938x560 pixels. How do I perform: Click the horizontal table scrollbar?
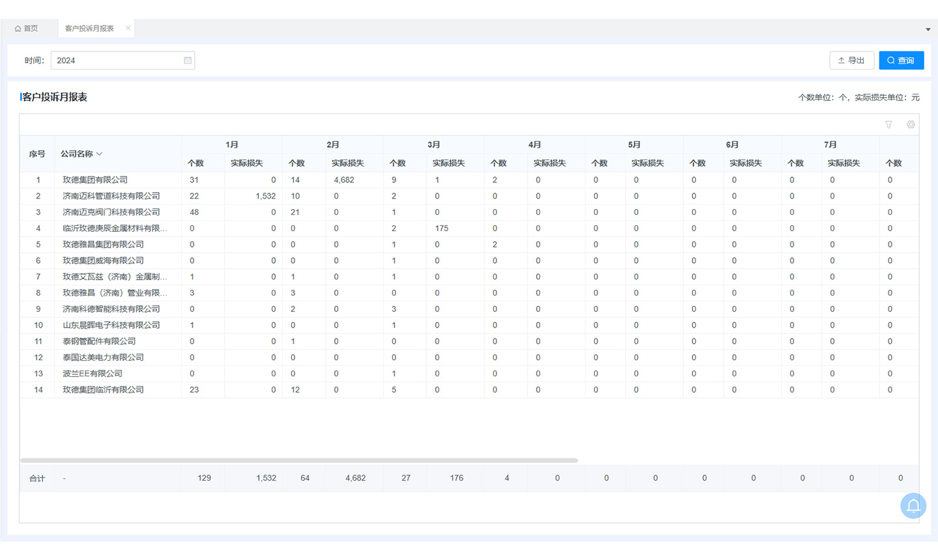[298, 460]
